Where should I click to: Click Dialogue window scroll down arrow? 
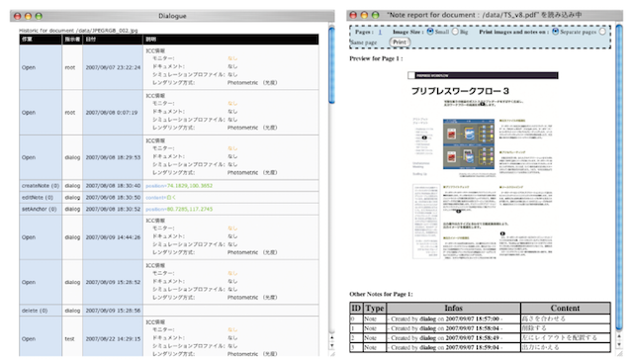tap(332, 345)
